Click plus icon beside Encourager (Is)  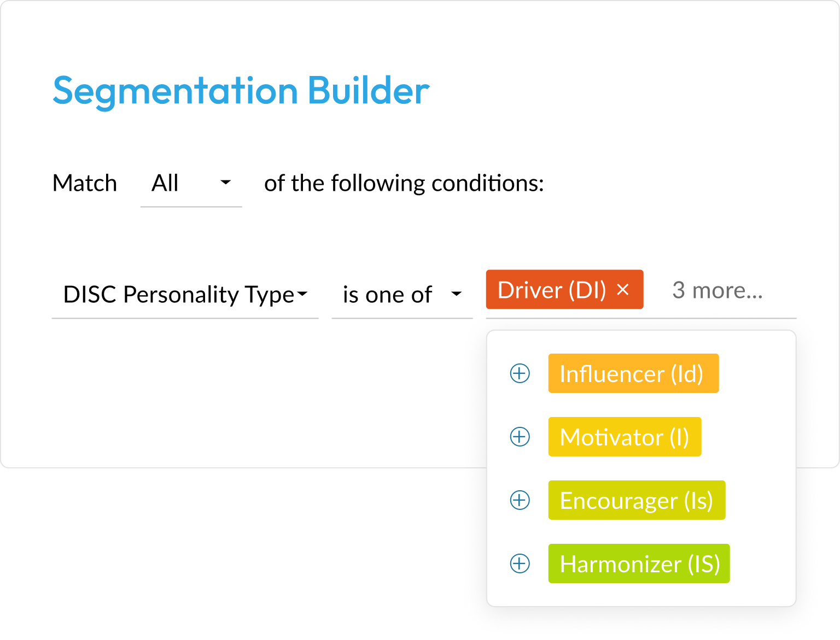click(520, 501)
